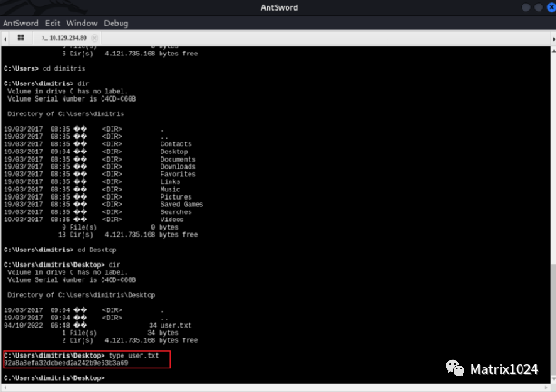The width and height of the screenshot is (556, 392).
Task: Click the window minimize button
Action: pos(526,7)
